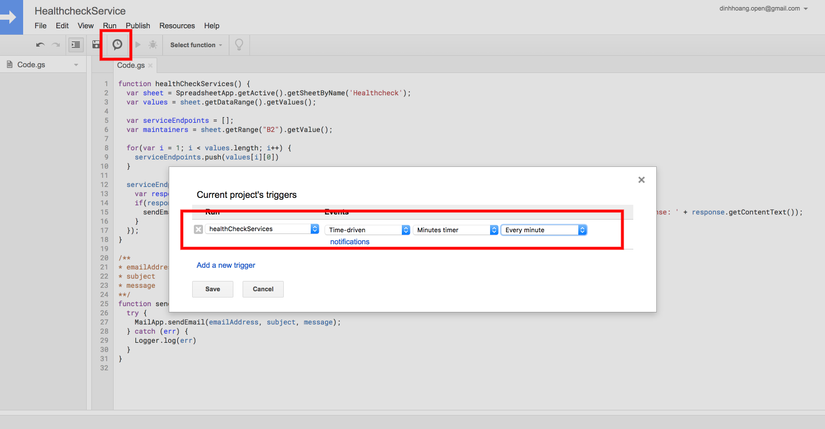Expand the Time-driven event type dropdown
Viewport: 825px width, 429px height.
[367, 230]
